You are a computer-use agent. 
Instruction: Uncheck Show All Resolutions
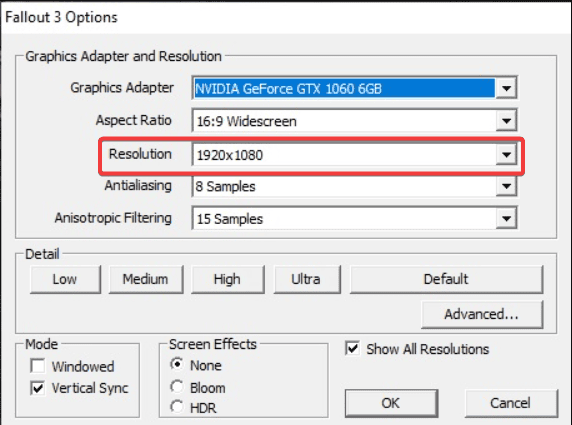pos(352,348)
